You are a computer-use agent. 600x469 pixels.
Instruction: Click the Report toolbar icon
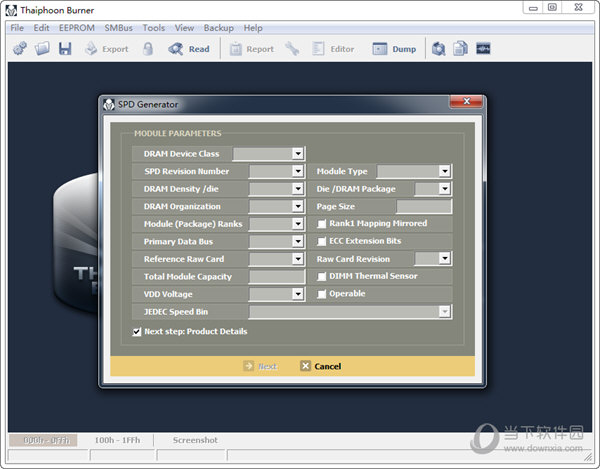[235, 49]
